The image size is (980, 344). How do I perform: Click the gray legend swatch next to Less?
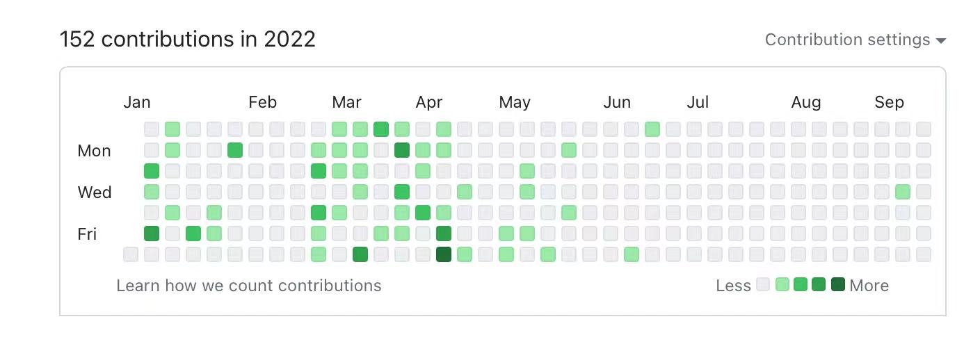tap(763, 284)
